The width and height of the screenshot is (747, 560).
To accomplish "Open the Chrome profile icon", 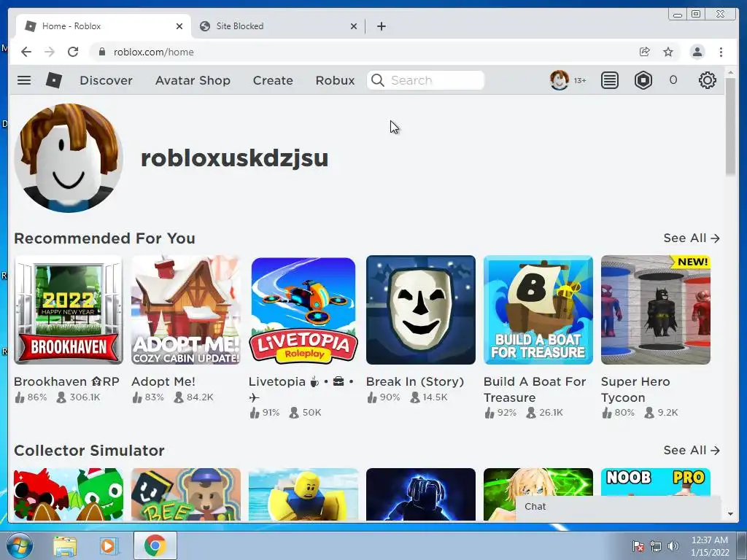I will click(697, 52).
